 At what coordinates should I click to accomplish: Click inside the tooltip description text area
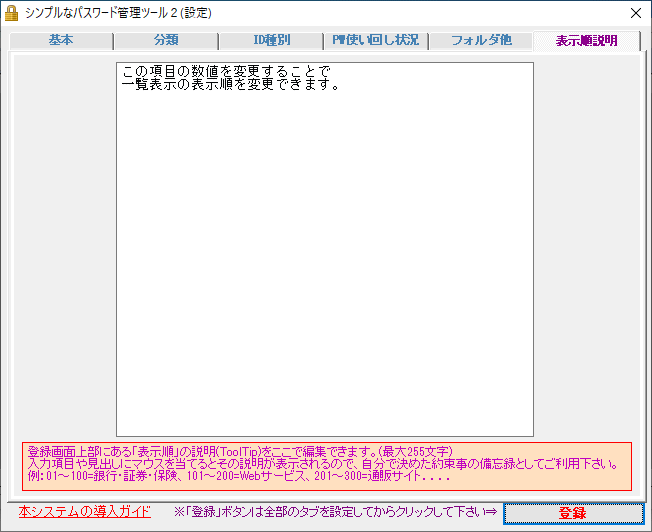325,250
